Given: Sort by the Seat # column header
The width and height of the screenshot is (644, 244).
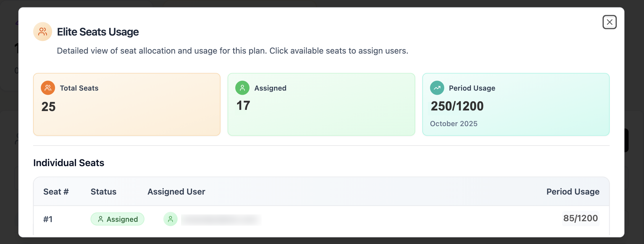Looking at the screenshot, I should 56,192.
